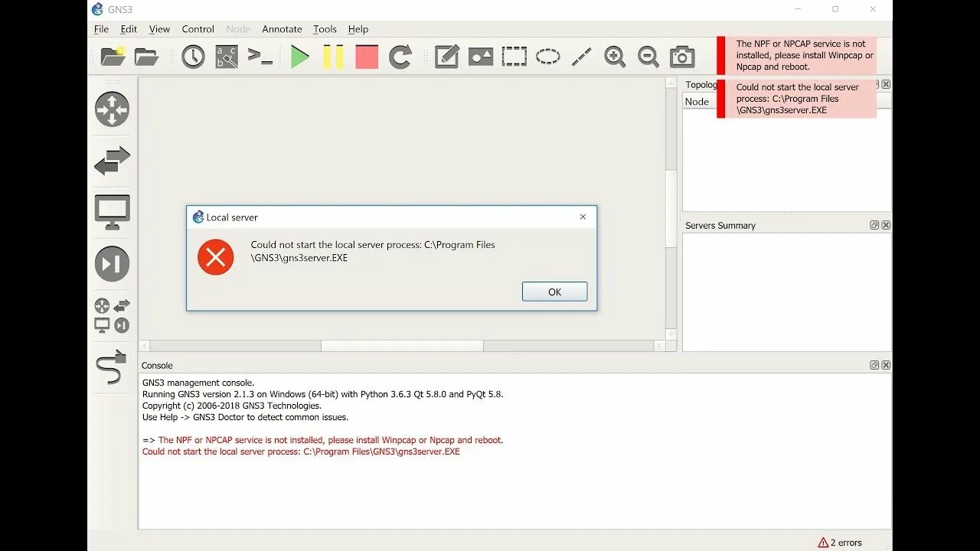Stop all nodes with red square icon
This screenshot has width=980, height=551.
click(367, 57)
